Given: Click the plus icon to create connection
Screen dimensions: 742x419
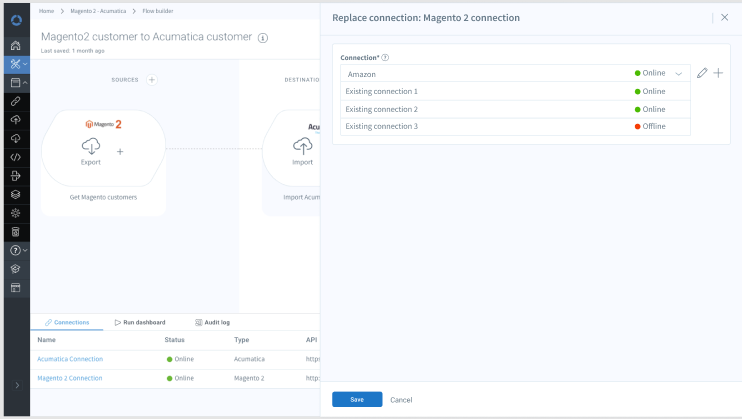Looking at the screenshot, I should click(718, 73).
